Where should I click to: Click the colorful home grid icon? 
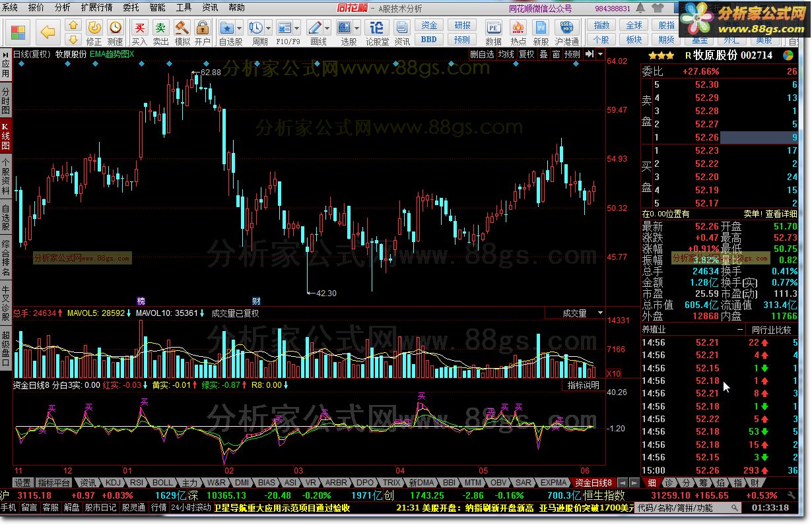(18, 32)
